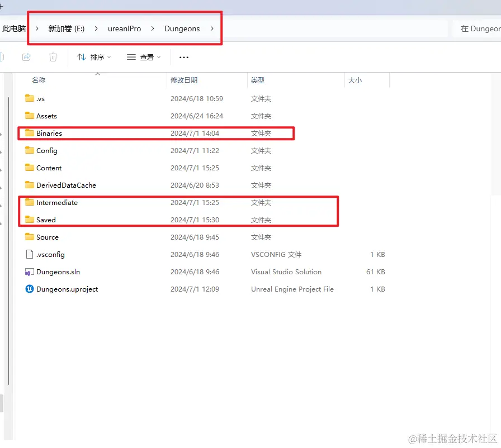Click the delete (trash) icon in the toolbar

click(53, 57)
